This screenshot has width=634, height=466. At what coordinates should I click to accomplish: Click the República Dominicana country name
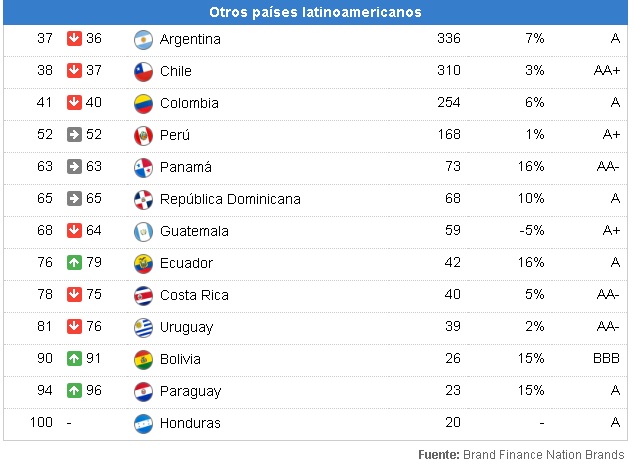click(x=230, y=200)
